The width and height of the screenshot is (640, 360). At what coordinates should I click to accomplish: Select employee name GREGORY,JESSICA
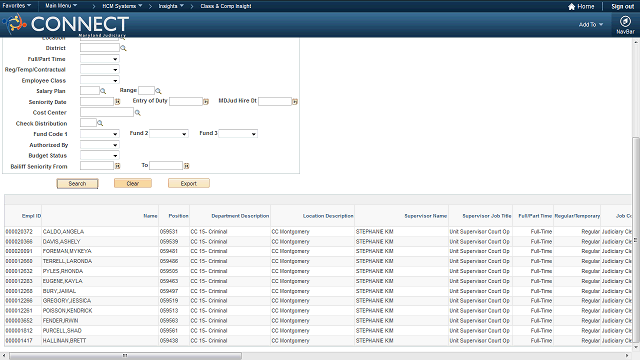[x=67, y=301]
